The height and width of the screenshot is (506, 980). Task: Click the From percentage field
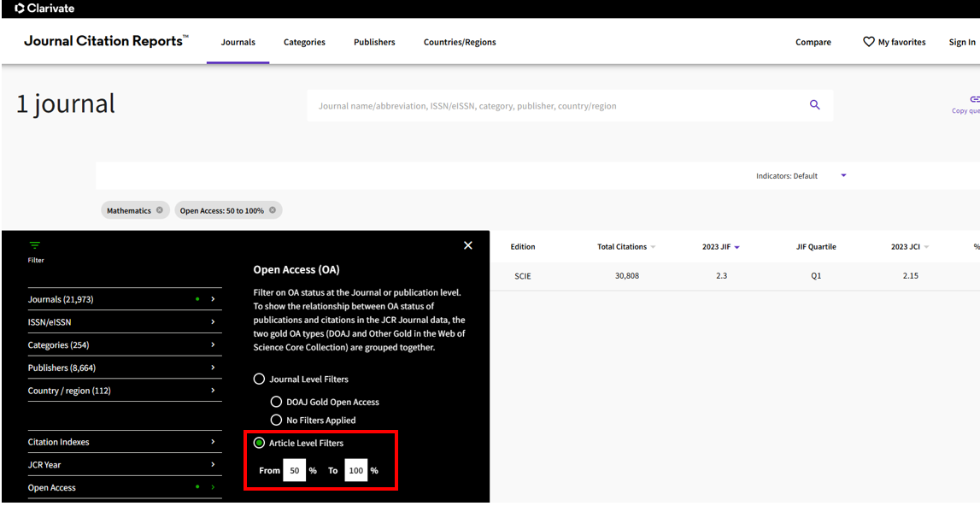pos(295,470)
